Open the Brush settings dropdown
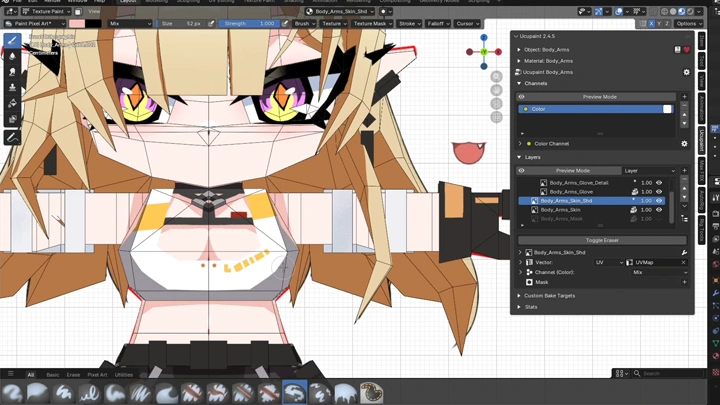Screen dimensions: 720x405 (305, 23)
